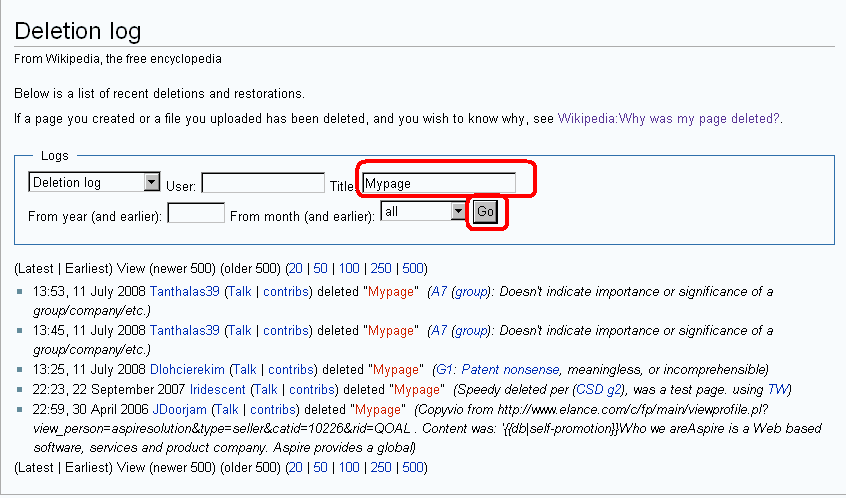Open Talk link next to Dlohcierekim
Screen dimensions: 846x498
(x=244, y=369)
